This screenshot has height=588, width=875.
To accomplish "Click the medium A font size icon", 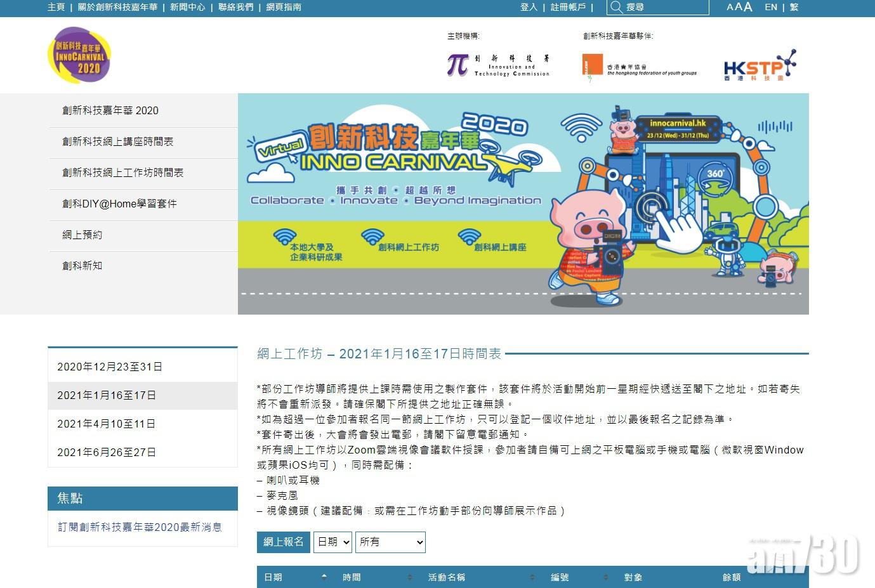I will click(737, 6).
